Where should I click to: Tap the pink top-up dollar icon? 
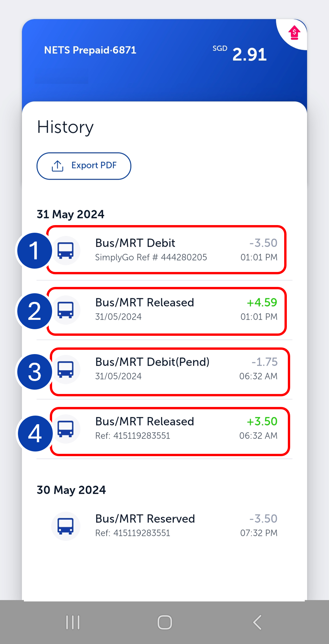(293, 32)
